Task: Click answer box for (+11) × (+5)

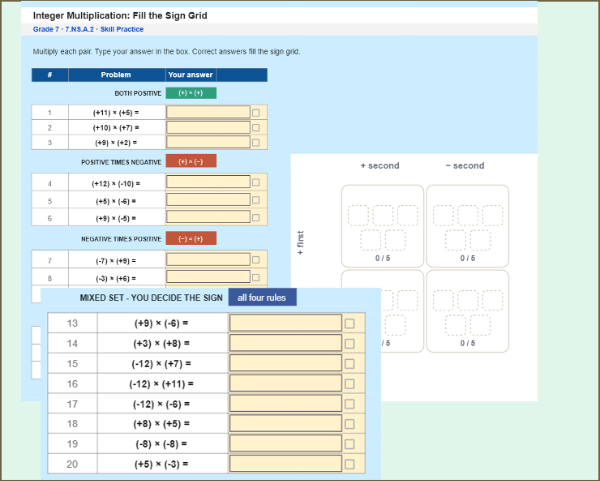Action: tap(208, 112)
